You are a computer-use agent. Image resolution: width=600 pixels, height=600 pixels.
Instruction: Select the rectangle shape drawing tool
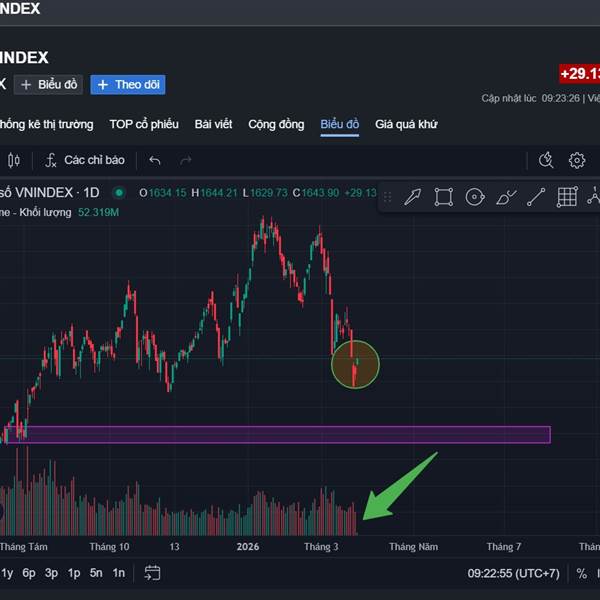point(443,197)
